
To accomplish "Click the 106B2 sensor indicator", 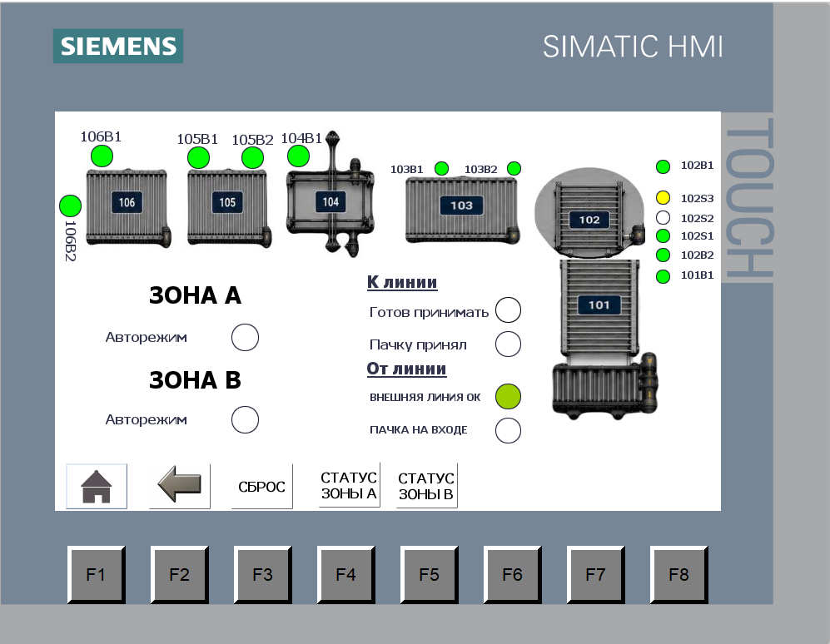I will point(70,206).
